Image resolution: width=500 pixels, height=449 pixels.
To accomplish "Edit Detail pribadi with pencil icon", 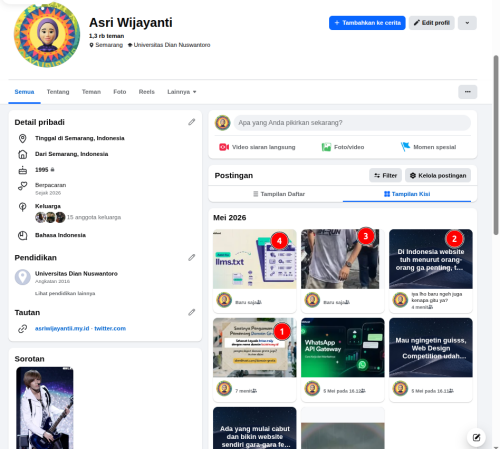I will (x=192, y=122).
